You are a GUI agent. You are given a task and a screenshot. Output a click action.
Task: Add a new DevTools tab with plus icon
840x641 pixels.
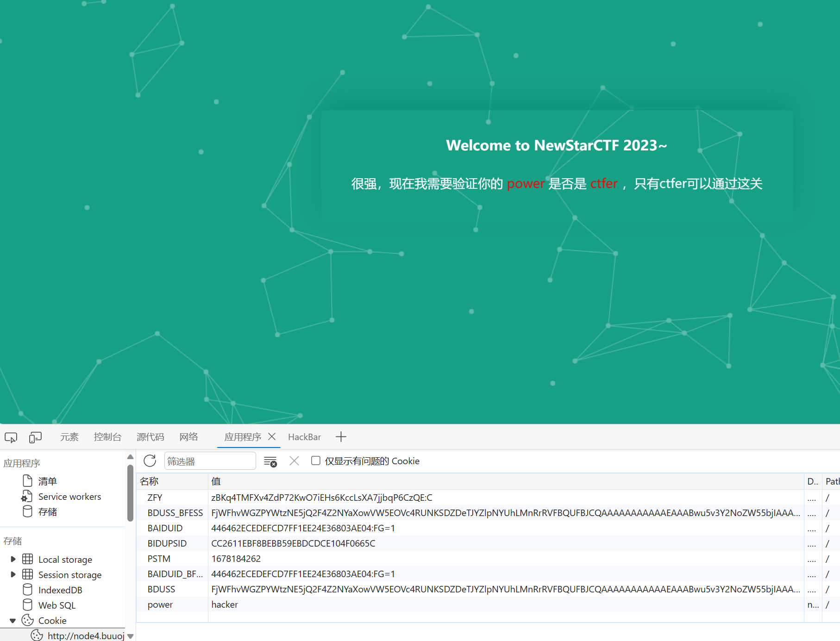pyautogui.click(x=341, y=437)
